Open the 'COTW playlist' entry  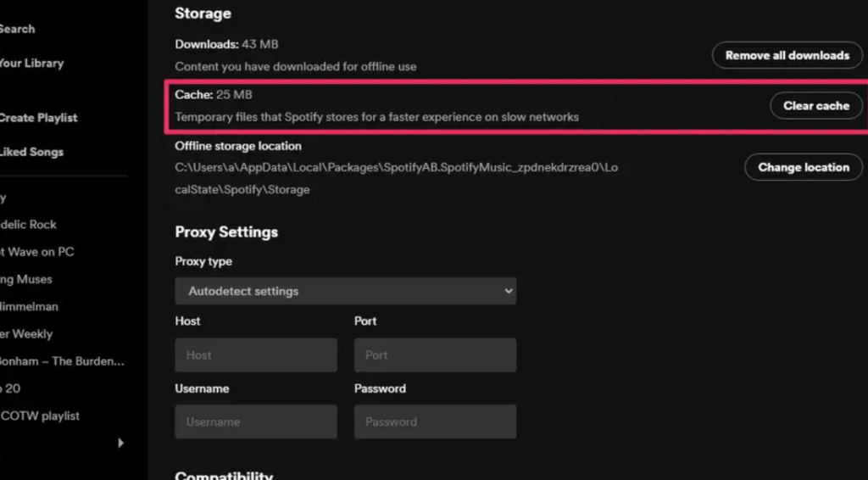click(40, 416)
